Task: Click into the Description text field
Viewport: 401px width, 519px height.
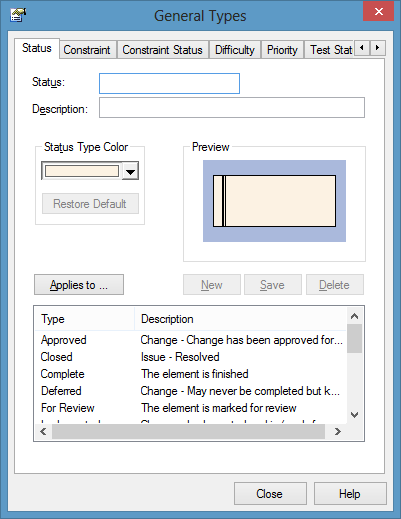Action: coord(232,108)
